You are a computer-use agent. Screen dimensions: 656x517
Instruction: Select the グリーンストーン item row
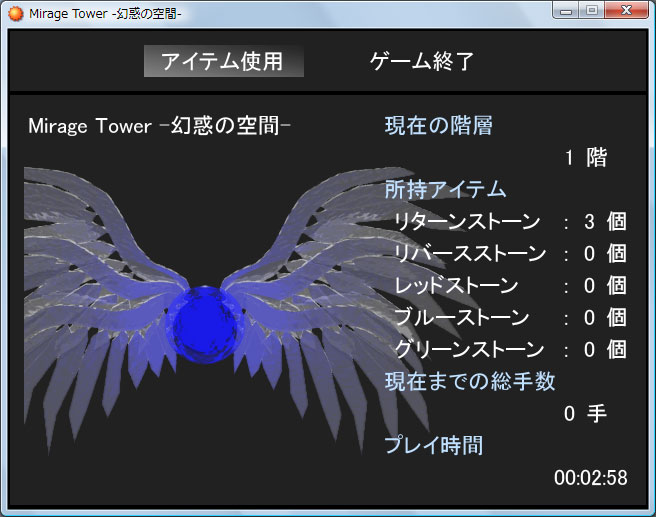tap(510, 350)
